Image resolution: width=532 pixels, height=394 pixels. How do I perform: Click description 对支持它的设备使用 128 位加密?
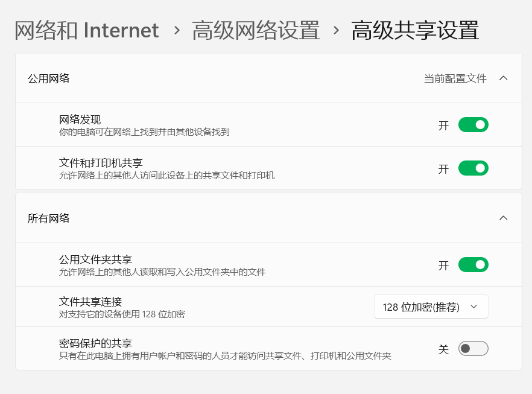click(x=122, y=314)
